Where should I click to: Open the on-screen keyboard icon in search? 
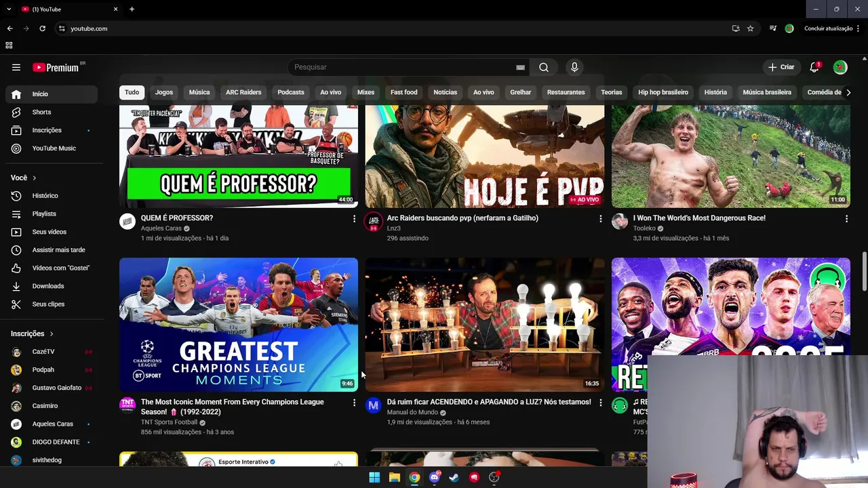point(520,67)
